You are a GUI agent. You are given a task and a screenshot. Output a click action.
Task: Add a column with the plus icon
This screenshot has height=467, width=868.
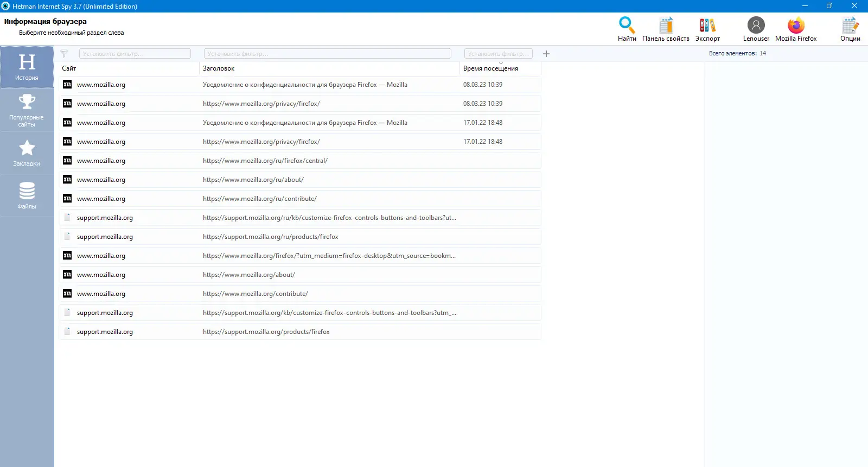(546, 54)
